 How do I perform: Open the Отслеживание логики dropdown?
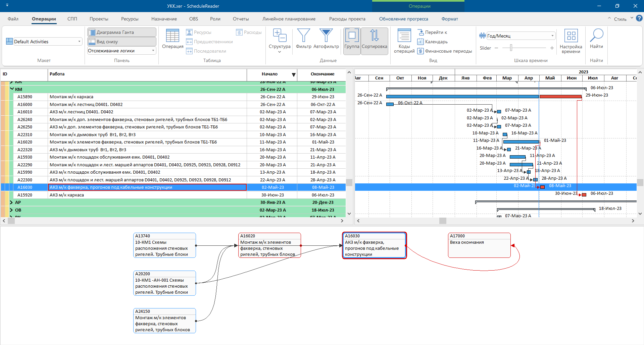153,51
